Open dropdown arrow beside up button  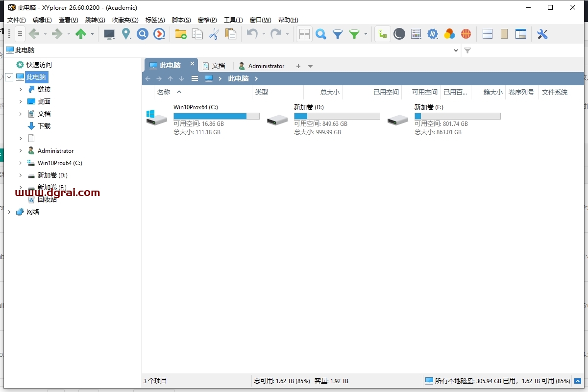point(92,34)
